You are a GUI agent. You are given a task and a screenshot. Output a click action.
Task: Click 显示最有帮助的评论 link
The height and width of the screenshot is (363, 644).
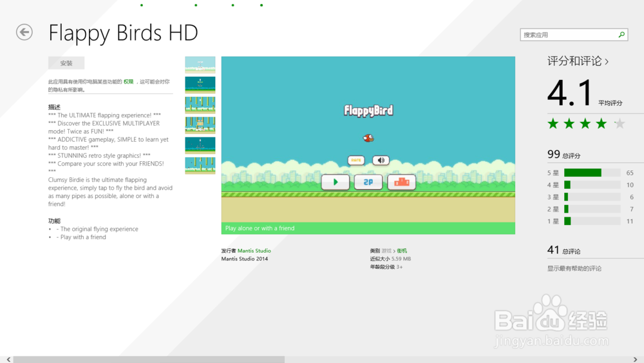(x=574, y=268)
